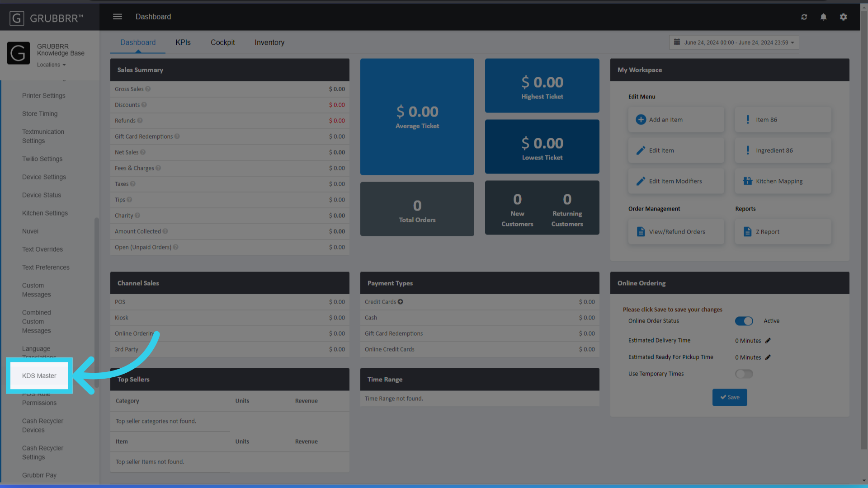Viewport: 868px width, 488px height.
Task: Save online ordering changes
Action: 730,397
